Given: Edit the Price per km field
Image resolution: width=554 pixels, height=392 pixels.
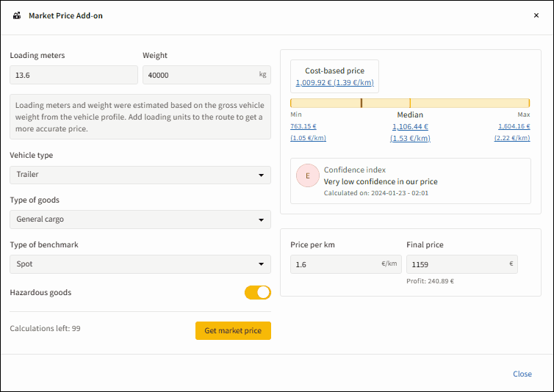Looking at the screenshot, I should coord(334,264).
